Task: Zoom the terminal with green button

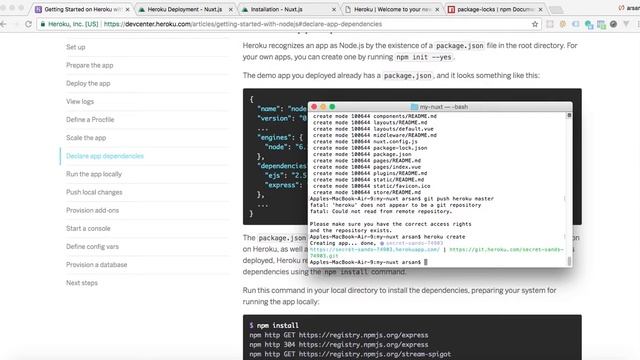Action: (x=332, y=107)
